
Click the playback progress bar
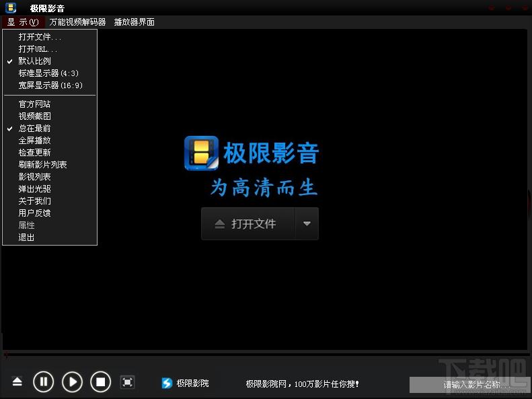click(x=266, y=354)
